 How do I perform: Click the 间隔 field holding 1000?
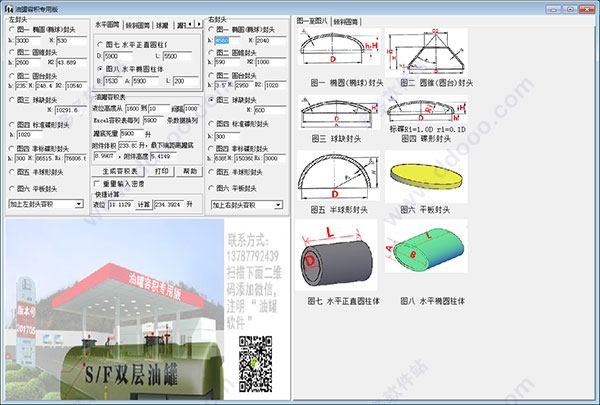[192, 109]
